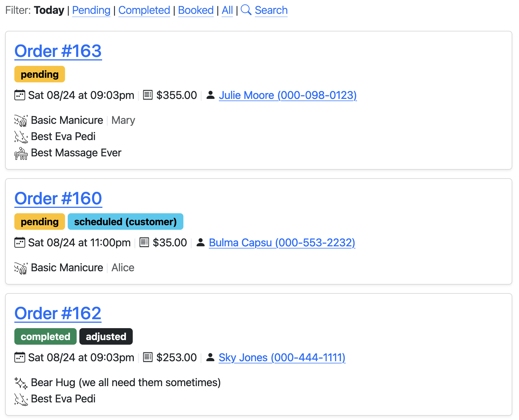Click the receipt icon beside $35.00
Viewport: 519px width, 420px height.
144,243
